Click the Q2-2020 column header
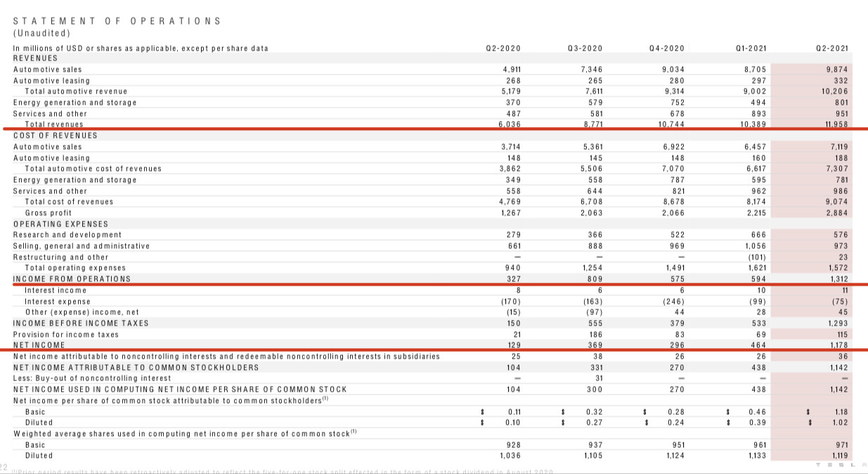 (x=503, y=48)
